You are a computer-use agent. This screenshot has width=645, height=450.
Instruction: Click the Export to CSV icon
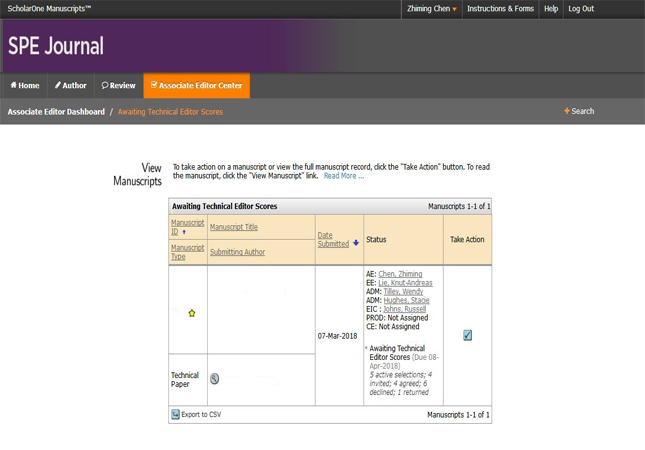tap(175, 414)
